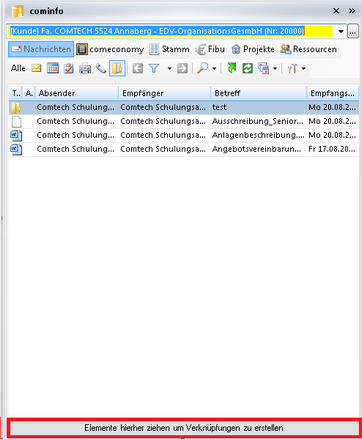This screenshot has height=439, width=362.
Task: Click the green refresh icon
Action: pos(247,69)
